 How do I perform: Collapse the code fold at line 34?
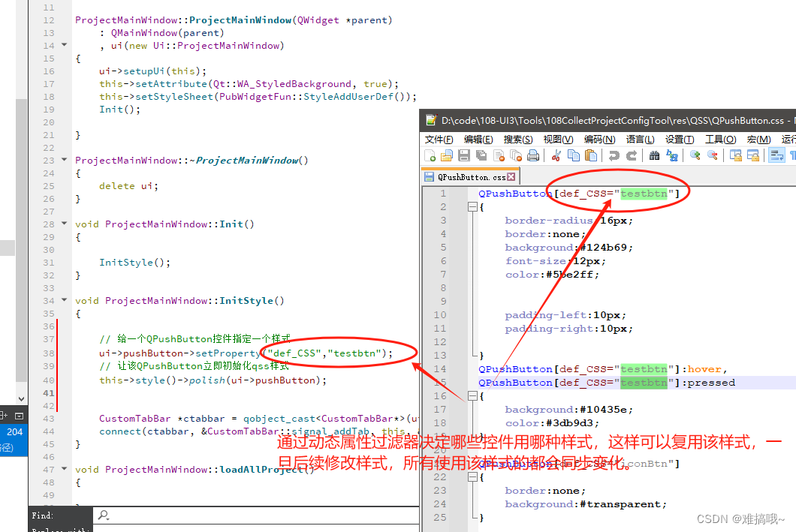click(62, 300)
